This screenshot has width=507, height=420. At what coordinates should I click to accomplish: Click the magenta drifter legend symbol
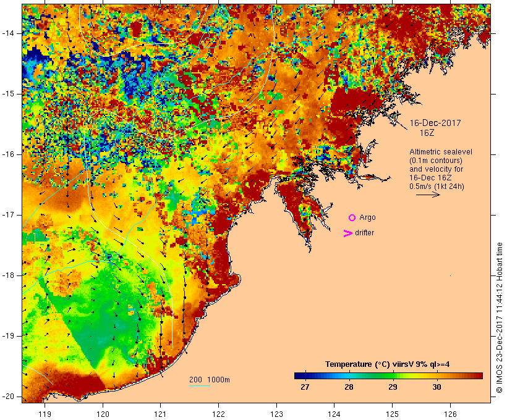[348, 233]
